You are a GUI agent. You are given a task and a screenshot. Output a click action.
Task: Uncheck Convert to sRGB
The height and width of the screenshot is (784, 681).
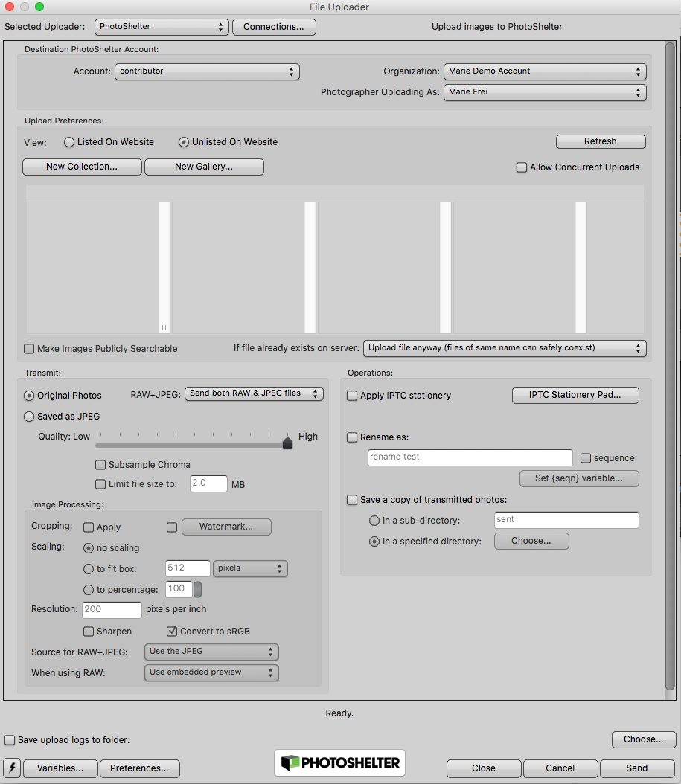click(x=172, y=631)
